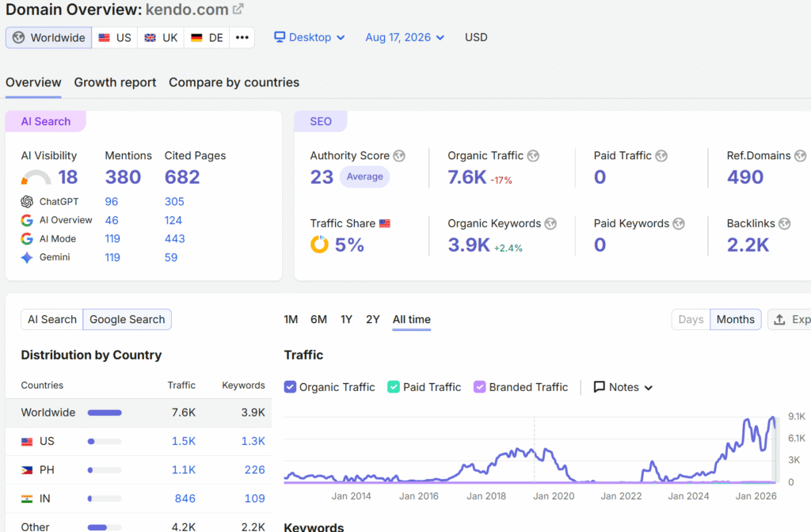Click the Traffic Share donut chart icon
This screenshot has width=811, height=532.
point(319,245)
